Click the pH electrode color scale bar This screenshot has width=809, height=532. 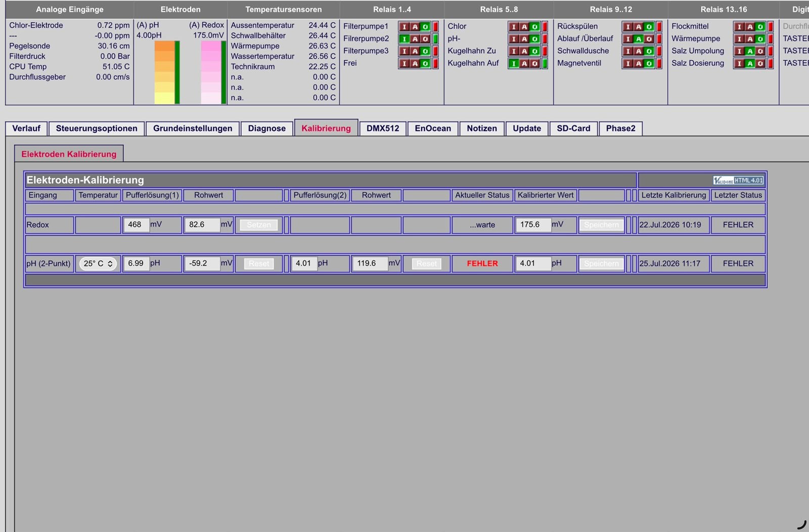coord(164,72)
